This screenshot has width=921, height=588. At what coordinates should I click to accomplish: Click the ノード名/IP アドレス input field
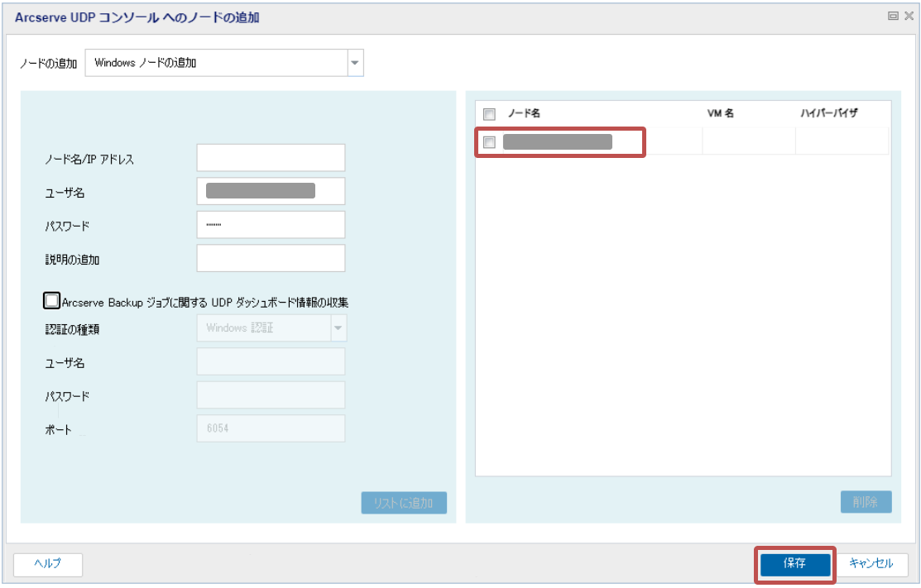coord(271,158)
